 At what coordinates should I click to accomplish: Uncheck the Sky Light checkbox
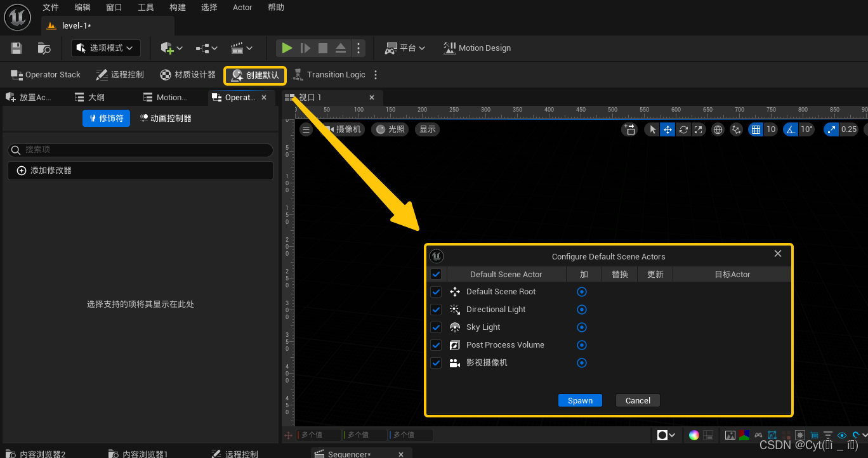[x=436, y=327]
